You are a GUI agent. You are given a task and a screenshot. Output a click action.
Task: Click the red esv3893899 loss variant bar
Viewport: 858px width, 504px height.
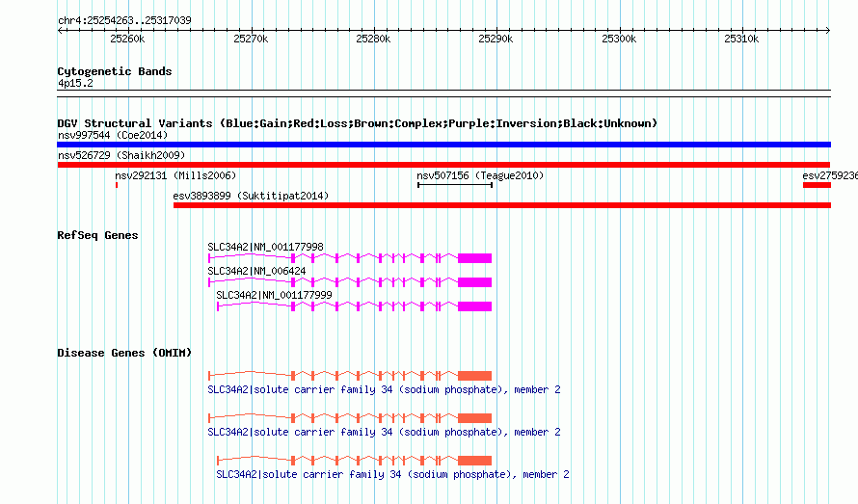502,205
